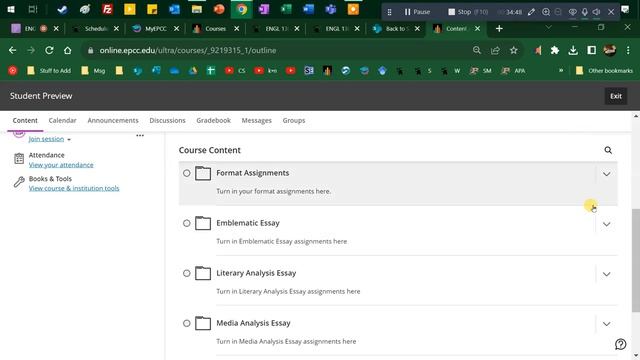This screenshot has width=640, height=360.
Task: Open the session three-dot options menu
Action: 140,136
